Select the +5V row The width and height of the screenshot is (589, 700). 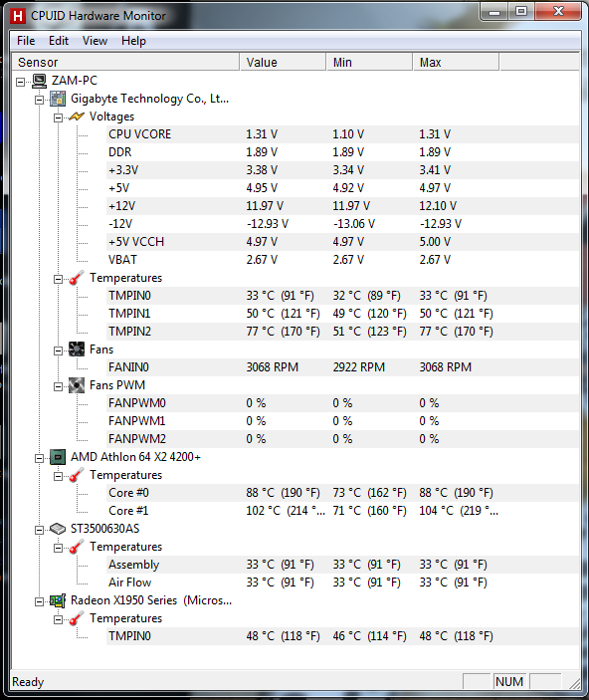click(x=342, y=188)
